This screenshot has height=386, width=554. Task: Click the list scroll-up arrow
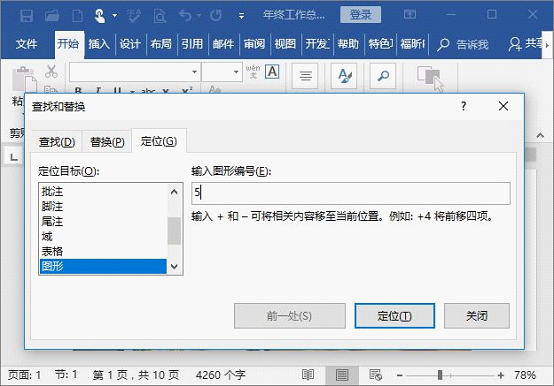point(174,192)
